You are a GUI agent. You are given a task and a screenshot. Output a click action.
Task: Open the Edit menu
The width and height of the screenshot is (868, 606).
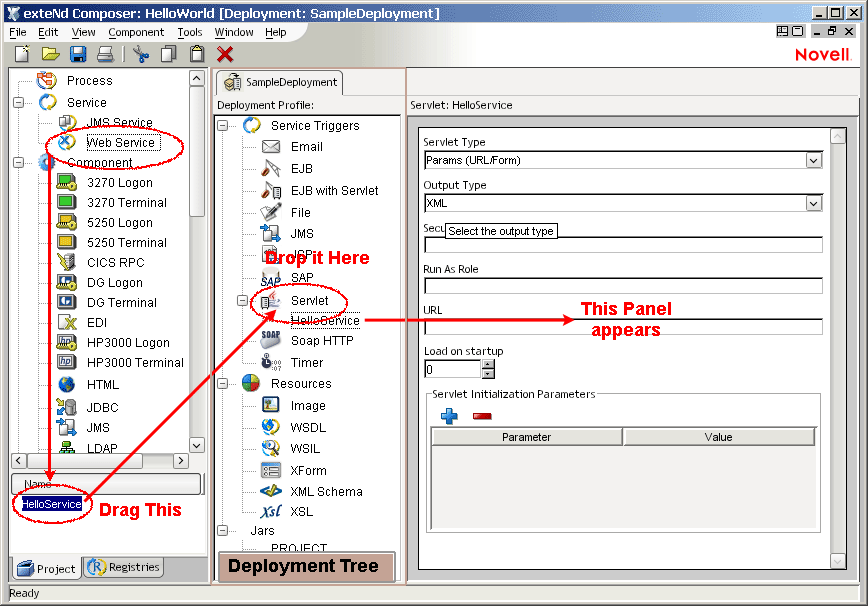pyautogui.click(x=48, y=33)
